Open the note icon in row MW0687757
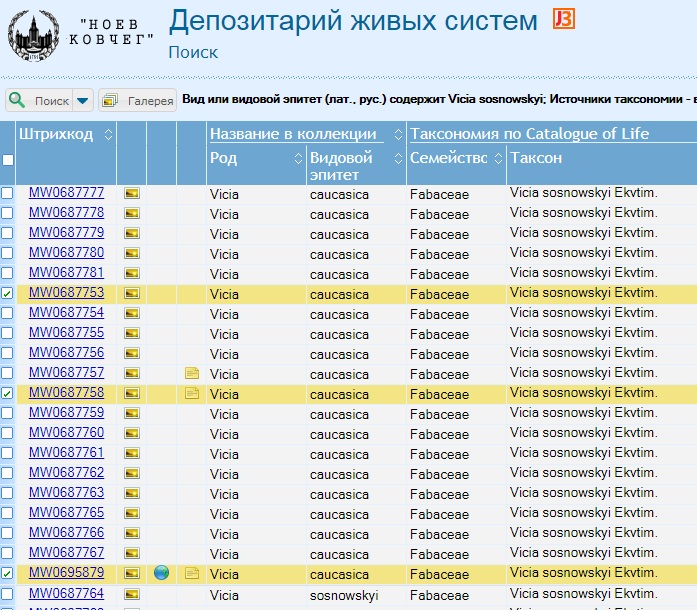The height and width of the screenshot is (610, 697). click(192, 373)
